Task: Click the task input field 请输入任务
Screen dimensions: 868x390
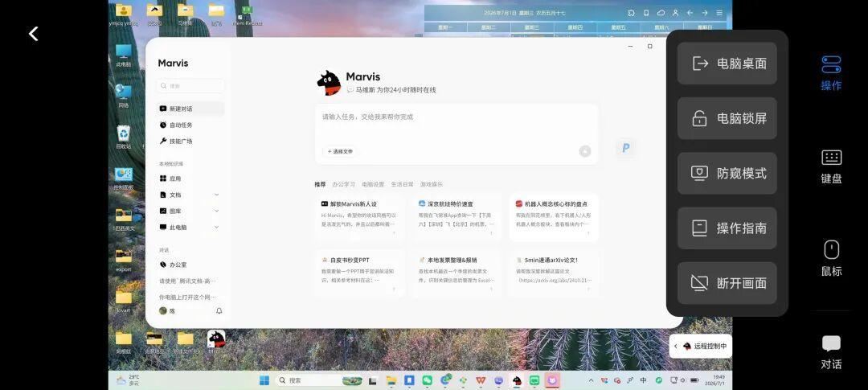Action: [457, 117]
